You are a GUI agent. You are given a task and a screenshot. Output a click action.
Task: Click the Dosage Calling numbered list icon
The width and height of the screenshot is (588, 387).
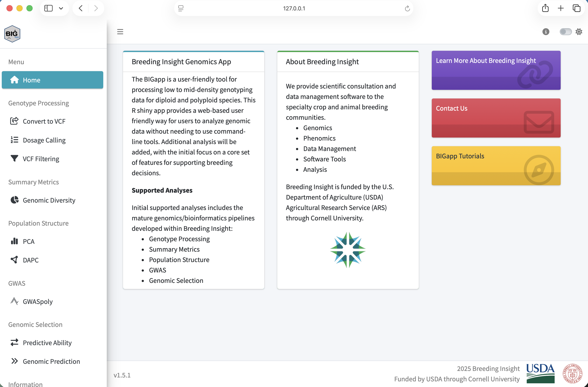pyautogui.click(x=14, y=140)
